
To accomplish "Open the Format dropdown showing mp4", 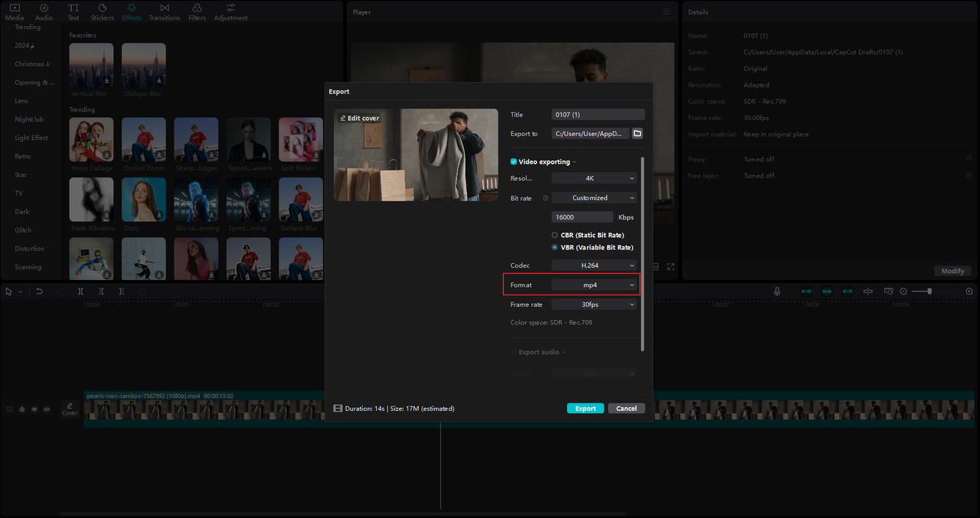I will point(595,285).
